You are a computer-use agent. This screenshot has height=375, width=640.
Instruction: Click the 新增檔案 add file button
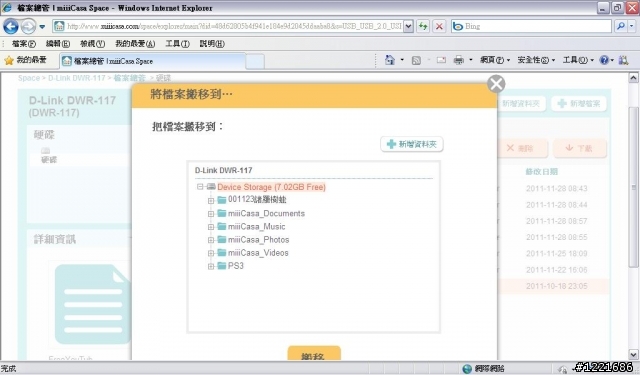pyautogui.click(x=579, y=104)
